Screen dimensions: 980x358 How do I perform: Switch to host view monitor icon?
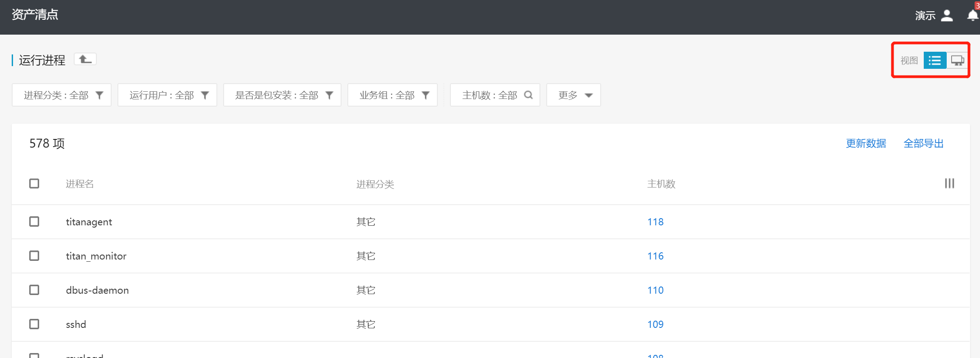957,60
